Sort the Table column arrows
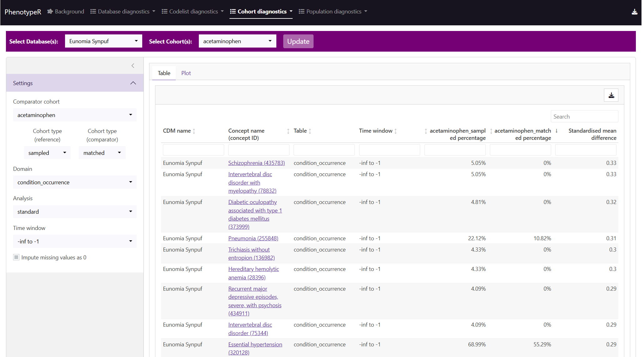The height and width of the screenshot is (357, 644). [x=310, y=131]
